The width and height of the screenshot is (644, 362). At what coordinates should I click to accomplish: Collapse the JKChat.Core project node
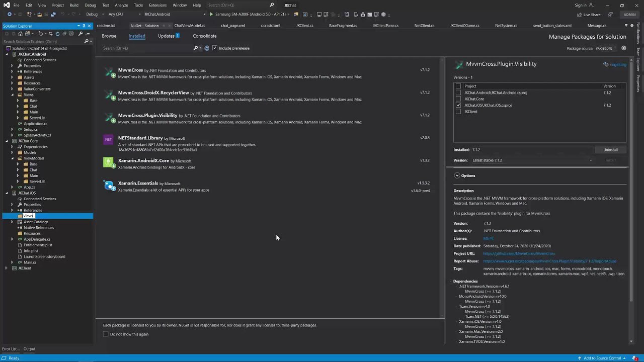coord(6,141)
